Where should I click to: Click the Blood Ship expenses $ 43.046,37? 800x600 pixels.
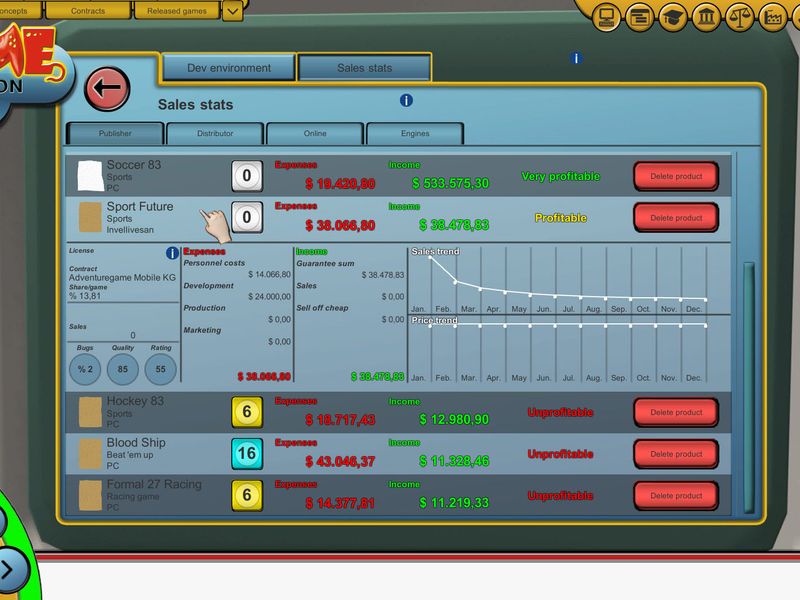click(340, 462)
